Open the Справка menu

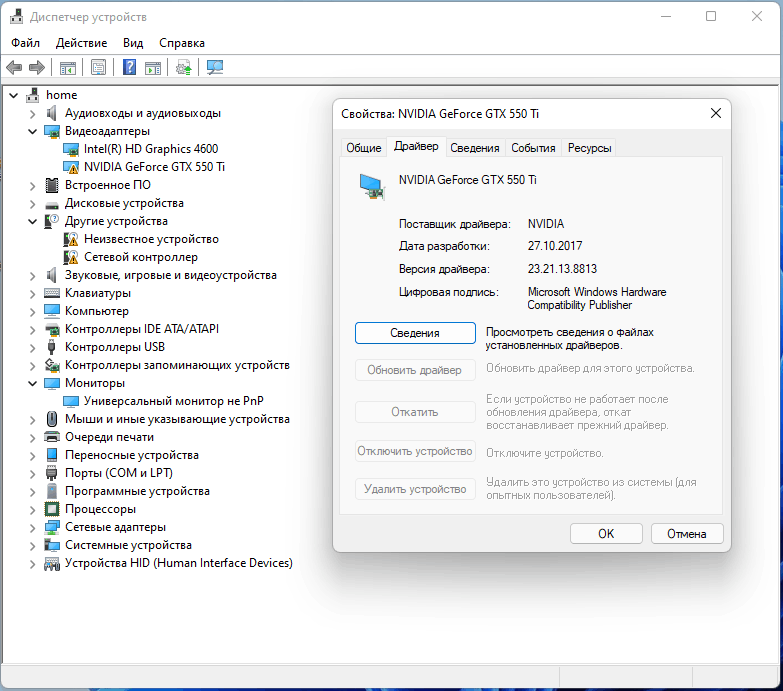(x=182, y=43)
